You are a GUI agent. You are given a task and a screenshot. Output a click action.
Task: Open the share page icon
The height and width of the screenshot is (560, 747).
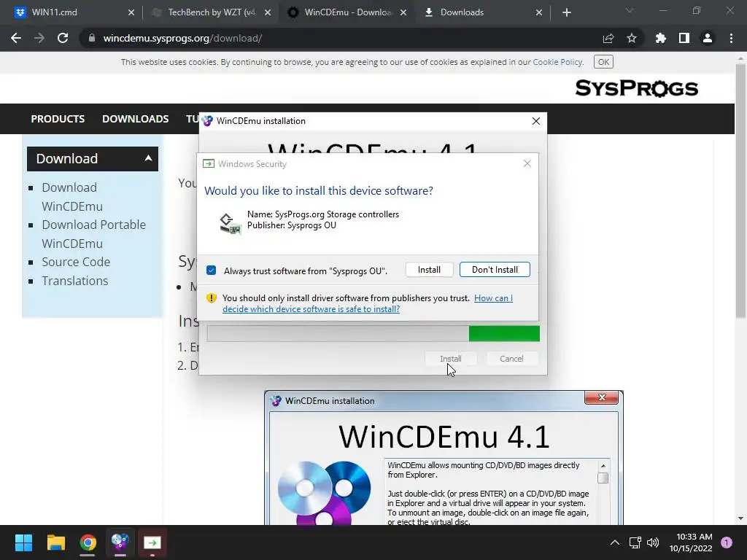tap(608, 38)
